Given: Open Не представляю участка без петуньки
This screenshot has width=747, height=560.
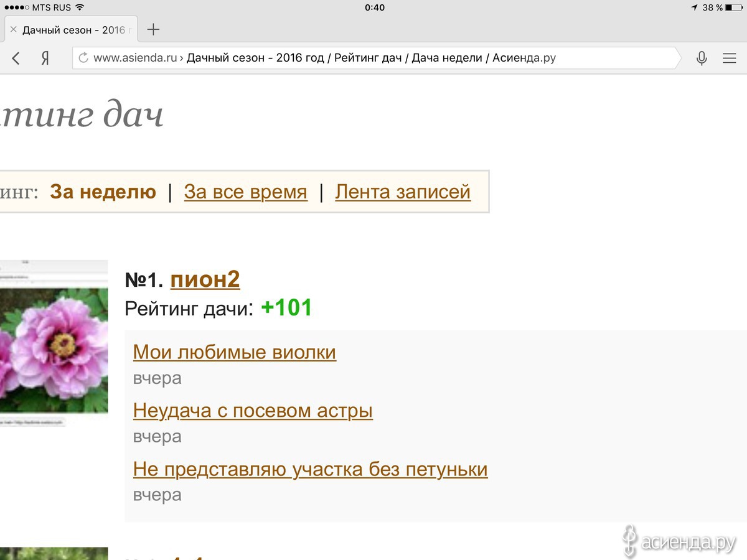Looking at the screenshot, I should tap(310, 469).
